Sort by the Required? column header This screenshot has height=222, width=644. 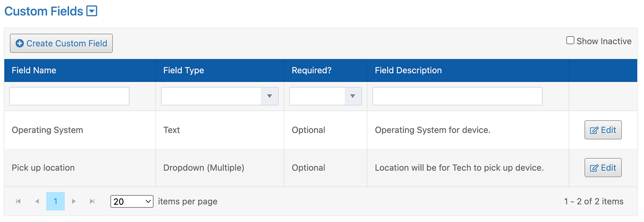[x=312, y=71]
